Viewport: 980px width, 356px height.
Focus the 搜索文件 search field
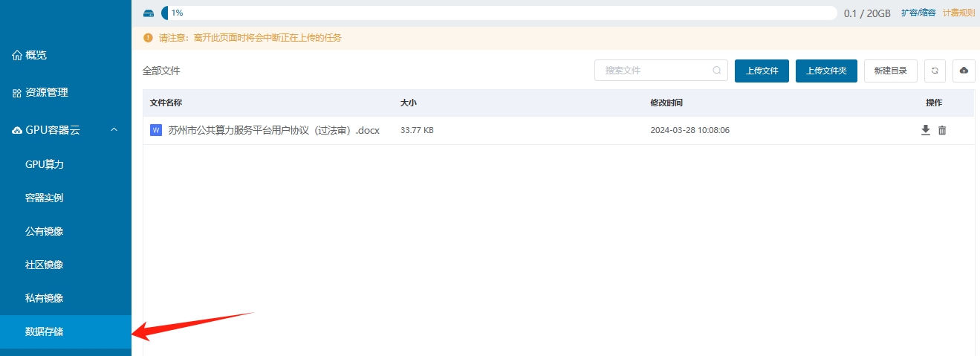[x=662, y=71]
